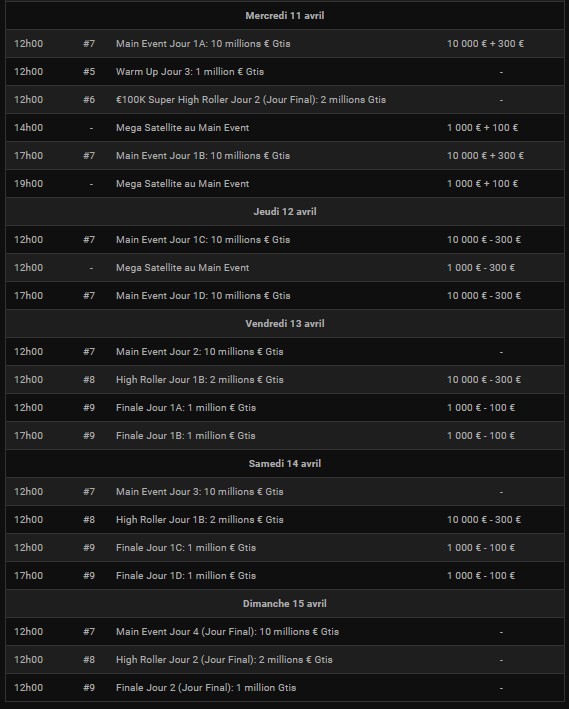Open Main Event Jour 4 Jour Final
The image size is (569, 709).
(x=284, y=632)
